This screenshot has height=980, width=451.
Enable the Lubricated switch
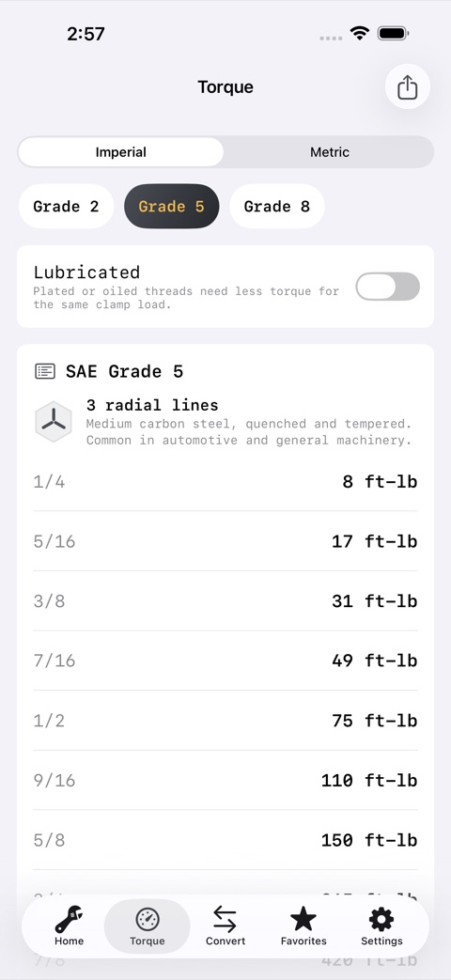click(x=387, y=287)
